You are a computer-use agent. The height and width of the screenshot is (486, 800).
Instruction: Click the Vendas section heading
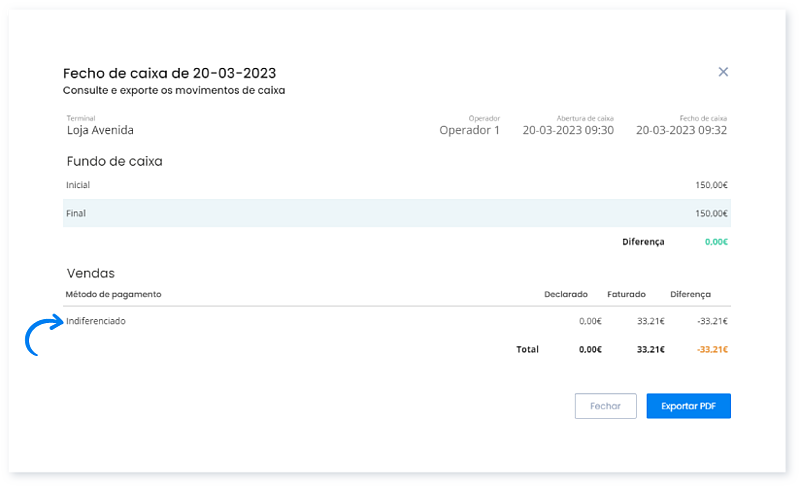90,272
